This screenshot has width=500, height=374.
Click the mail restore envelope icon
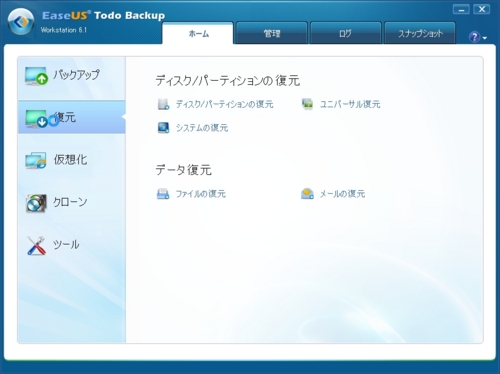(x=307, y=194)
